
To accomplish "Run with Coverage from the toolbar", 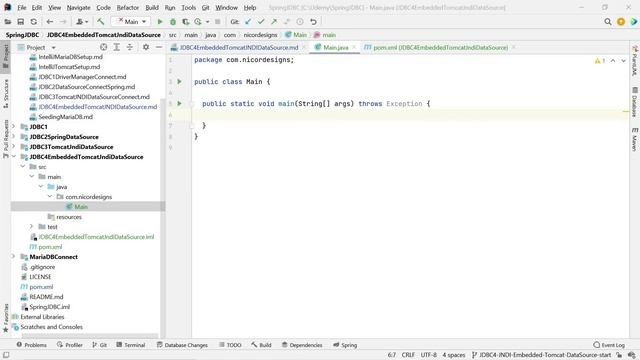I will point(185,22).
